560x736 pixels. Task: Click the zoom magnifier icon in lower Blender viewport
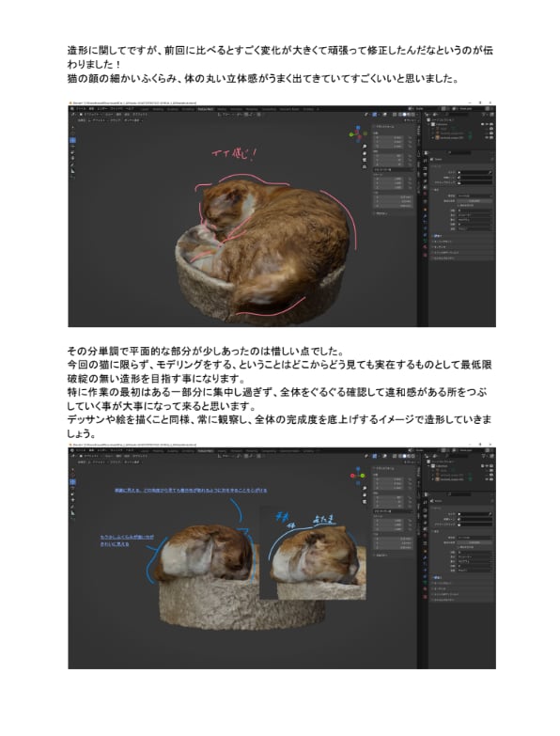(365, 489)
